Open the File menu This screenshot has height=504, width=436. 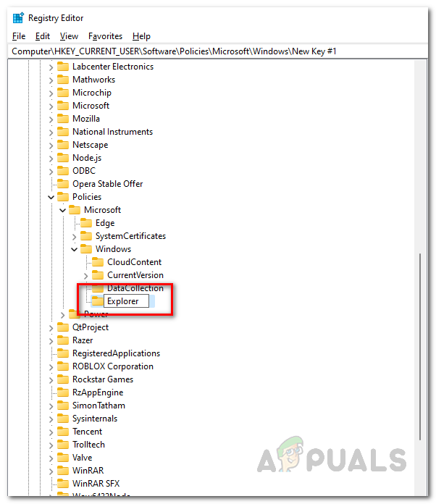click(19, 36)
